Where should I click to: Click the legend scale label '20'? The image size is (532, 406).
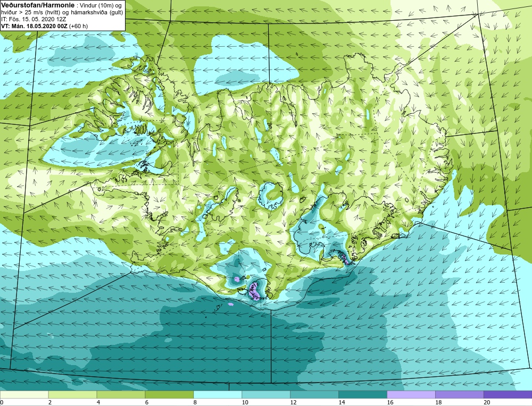pos(487,402)
